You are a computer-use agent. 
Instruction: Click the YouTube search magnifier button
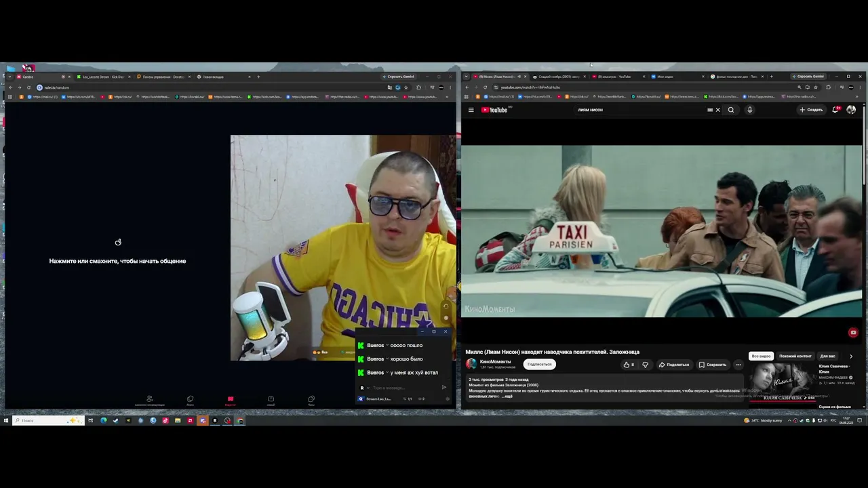pyautogui.click(x=731, y=110)
